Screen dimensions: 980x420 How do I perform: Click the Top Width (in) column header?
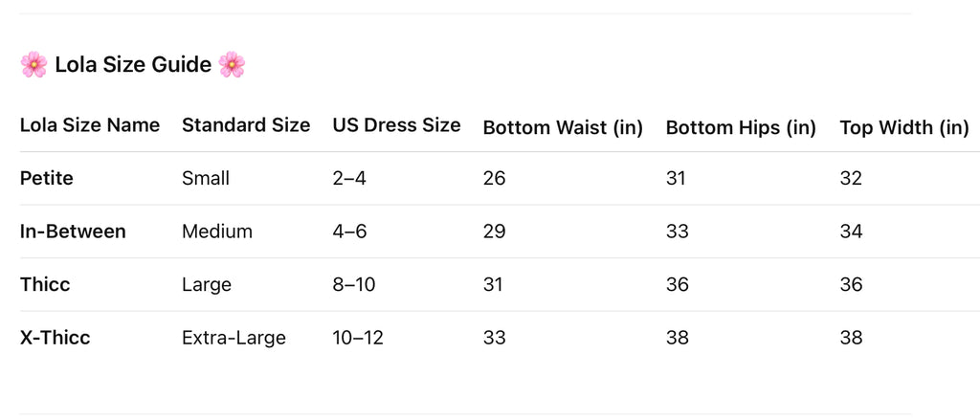pyautogui.click(x=904, y=127)
